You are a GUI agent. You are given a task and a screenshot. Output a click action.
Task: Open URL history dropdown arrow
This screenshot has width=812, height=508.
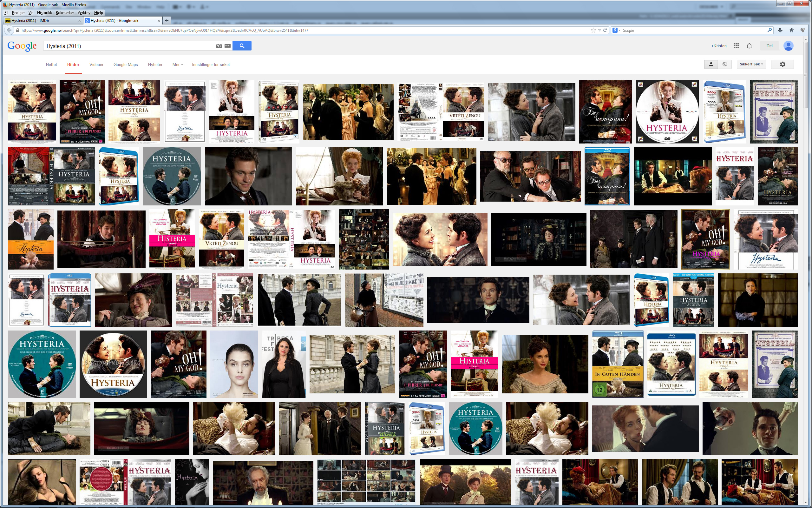(x=599, y=30)
